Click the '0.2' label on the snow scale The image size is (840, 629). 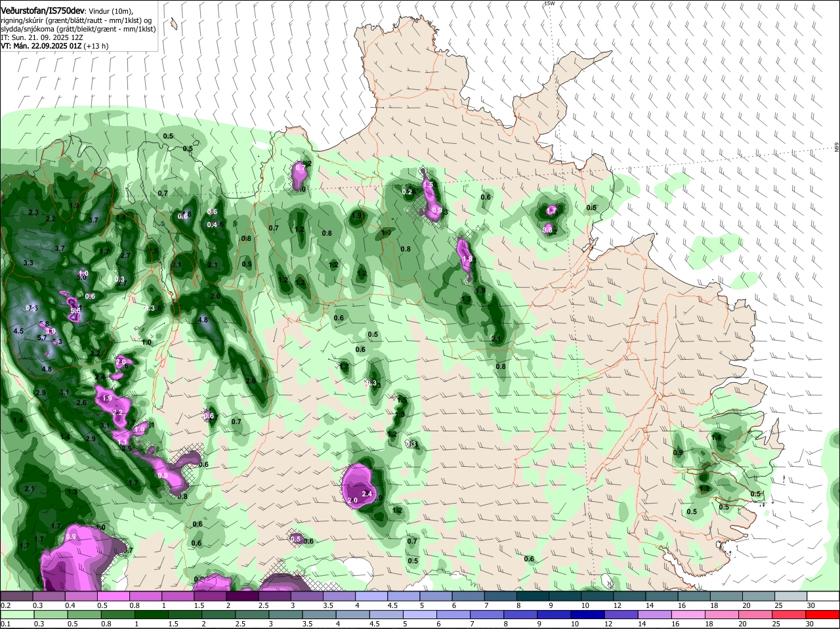[5, 605]
